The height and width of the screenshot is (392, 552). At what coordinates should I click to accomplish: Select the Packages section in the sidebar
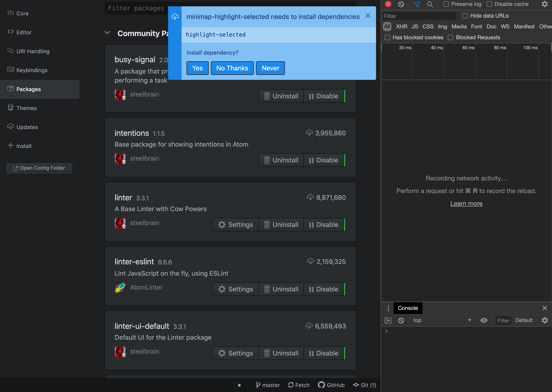point(28,89)
